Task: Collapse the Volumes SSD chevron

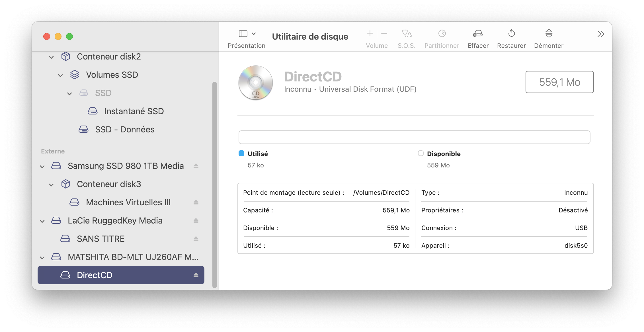Action: coord(60,75)
